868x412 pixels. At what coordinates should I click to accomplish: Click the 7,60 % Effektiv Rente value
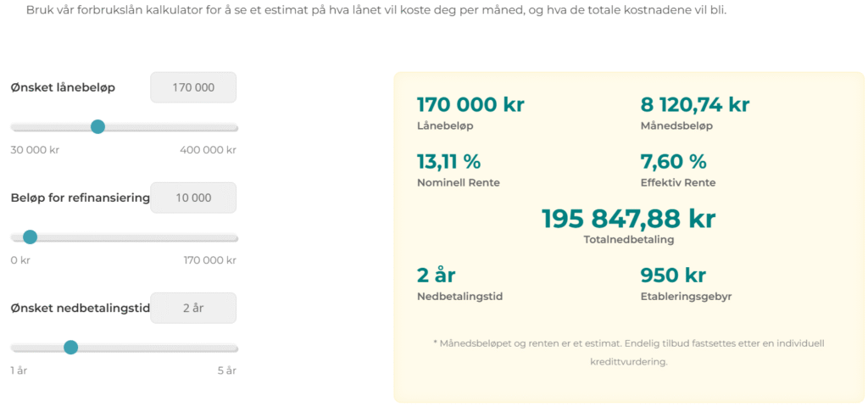[674, 162]
